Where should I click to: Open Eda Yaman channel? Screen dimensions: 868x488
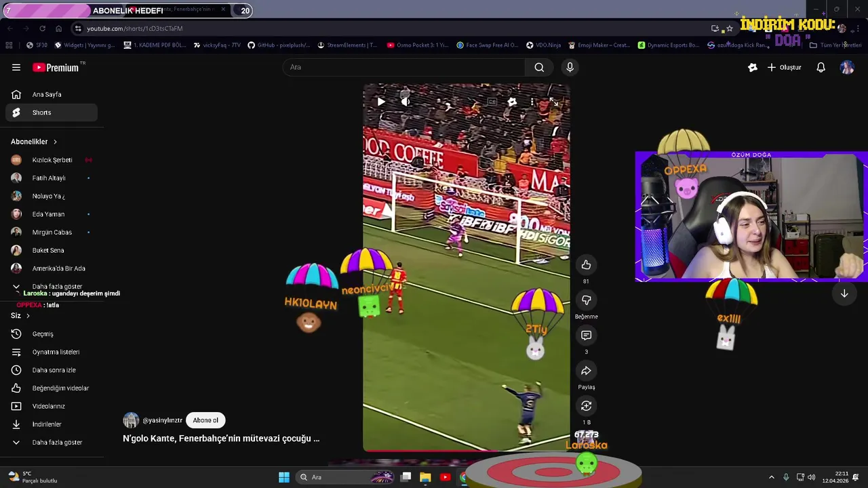coord(52,214)
